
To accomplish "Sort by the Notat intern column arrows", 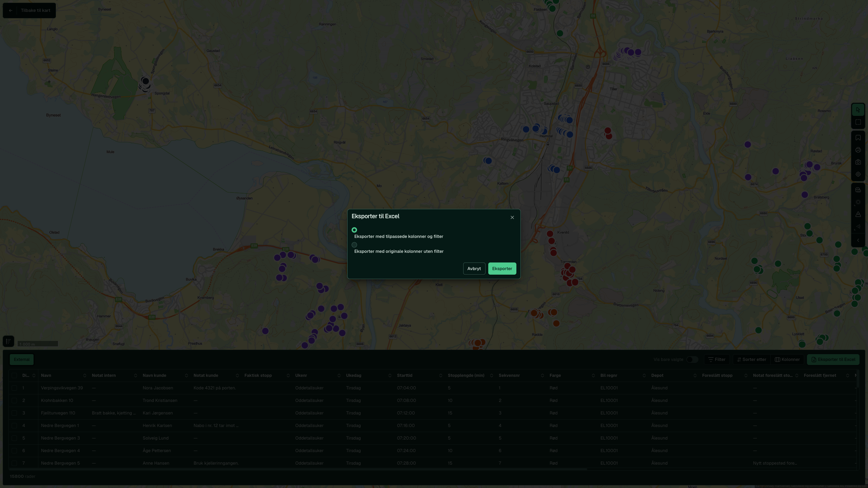I will pyautogui.click(x=135, y=375).
